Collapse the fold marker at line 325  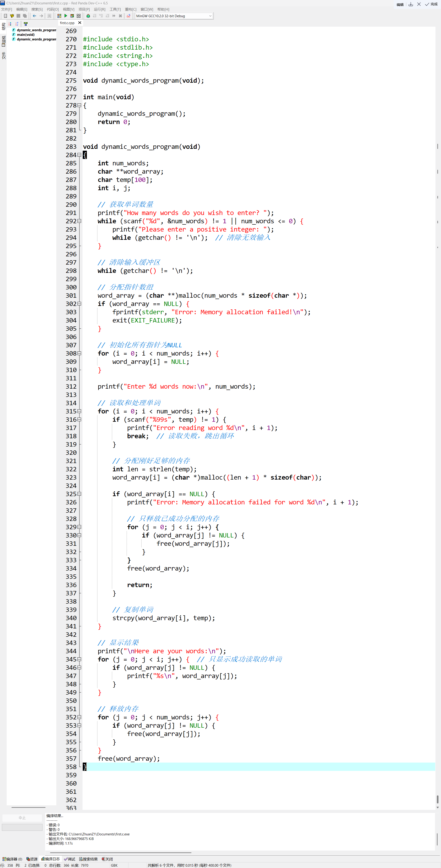79,494
